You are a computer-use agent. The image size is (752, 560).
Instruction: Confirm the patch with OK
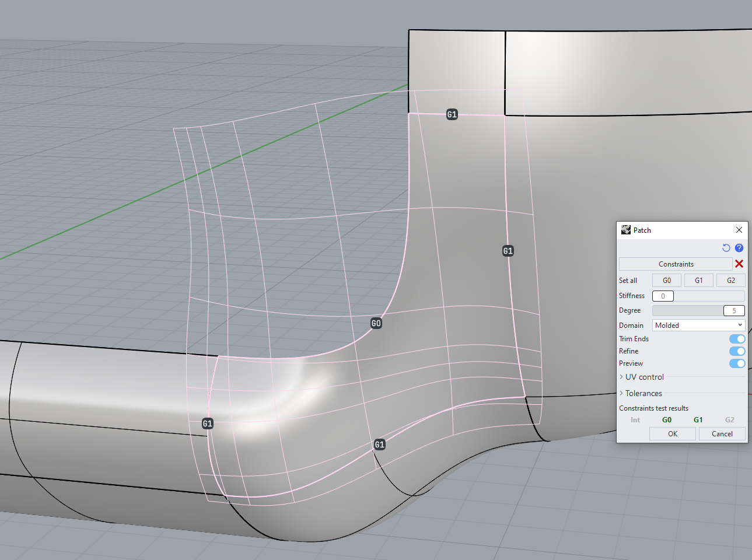click(x=673, y=434)
